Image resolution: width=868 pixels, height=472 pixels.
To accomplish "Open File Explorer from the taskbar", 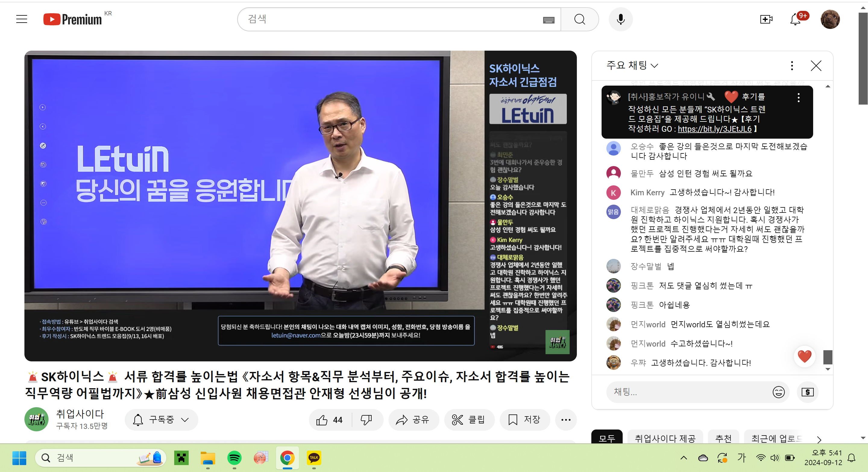I will tap(208, 458).
